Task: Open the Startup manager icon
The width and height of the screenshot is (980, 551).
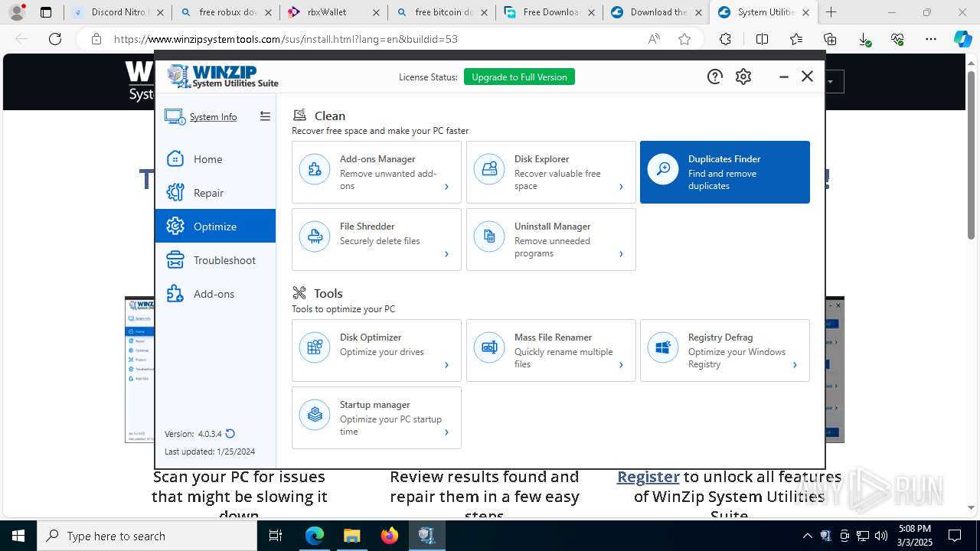Action: point(315,415)
